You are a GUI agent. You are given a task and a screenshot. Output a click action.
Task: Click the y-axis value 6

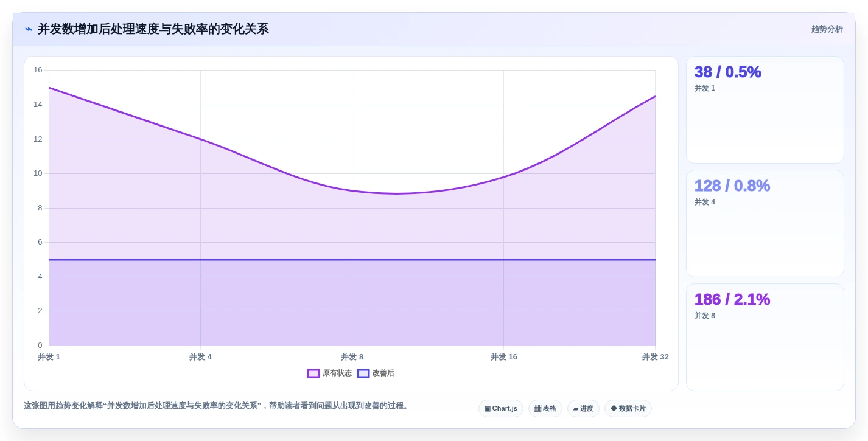[40, 242]
